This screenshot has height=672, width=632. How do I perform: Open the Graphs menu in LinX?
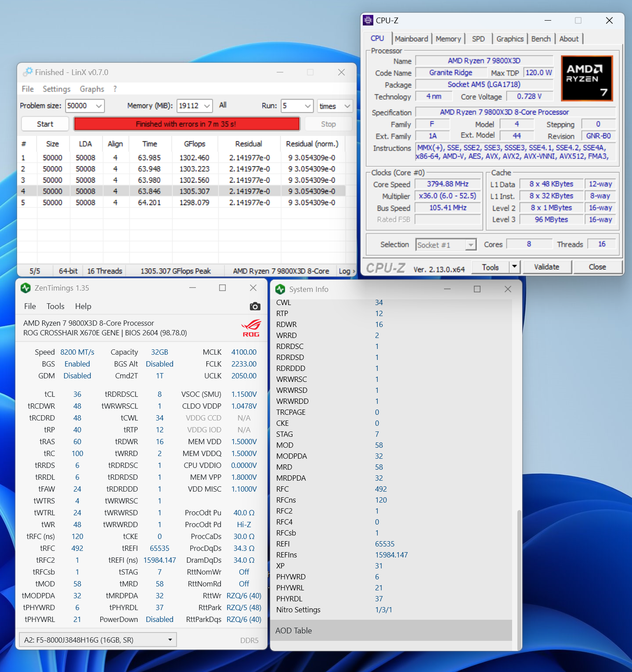pos(92,89)
